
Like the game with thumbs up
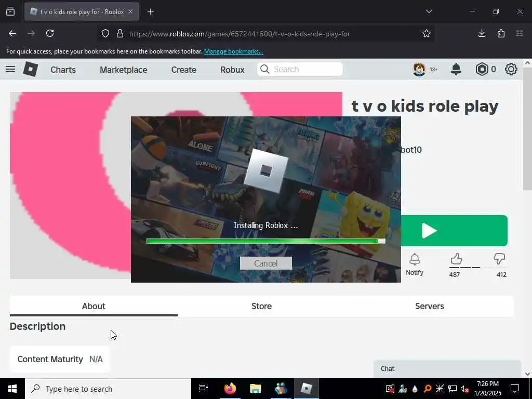456,259
